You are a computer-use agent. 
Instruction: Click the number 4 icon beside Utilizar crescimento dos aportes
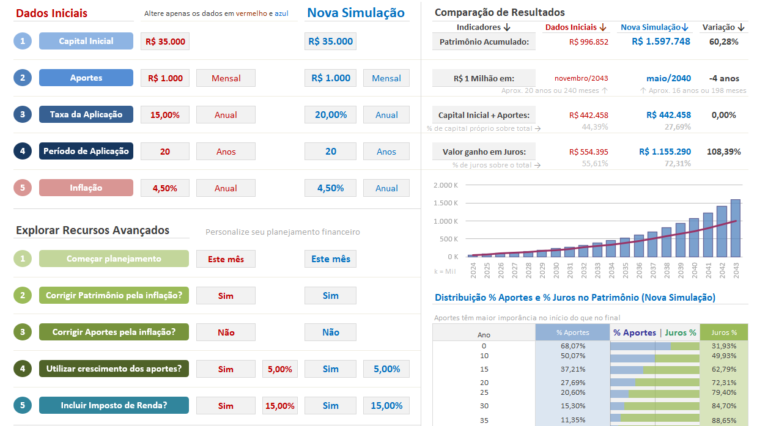point(23,368)
